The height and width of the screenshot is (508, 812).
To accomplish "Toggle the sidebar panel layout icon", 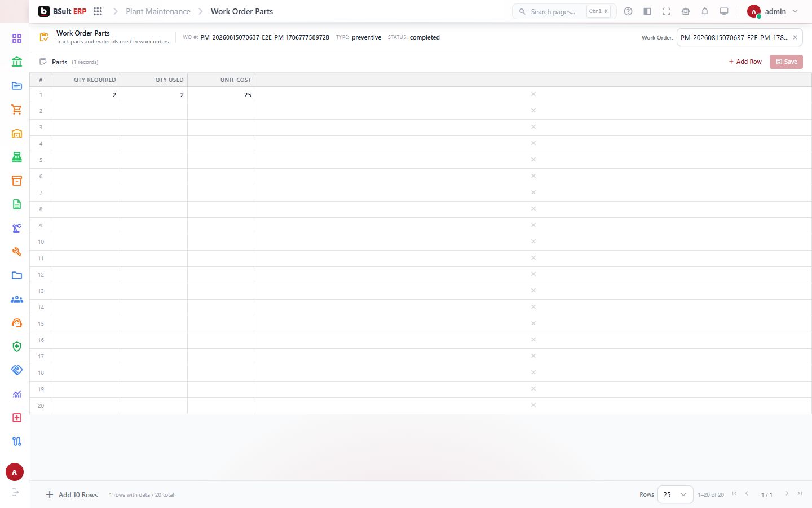I will point(647,11).
